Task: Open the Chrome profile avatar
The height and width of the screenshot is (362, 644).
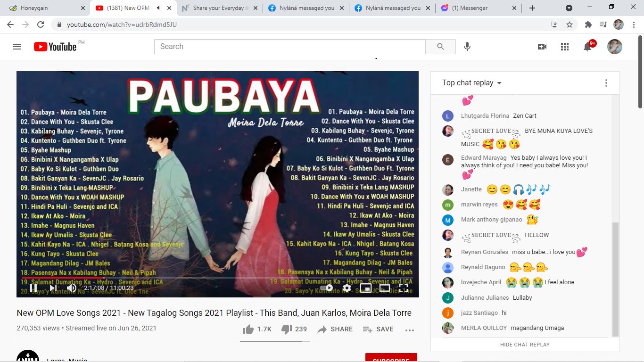Action: (x=619, y=25)
